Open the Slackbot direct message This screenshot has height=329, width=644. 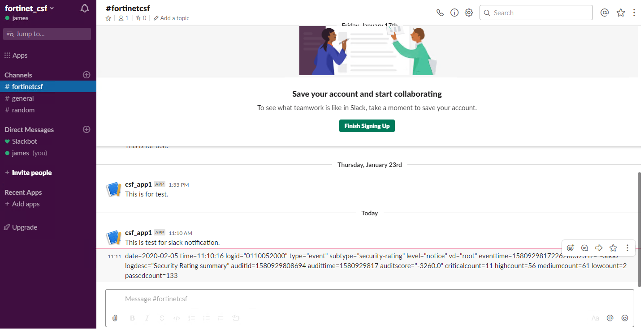[25, 141]
